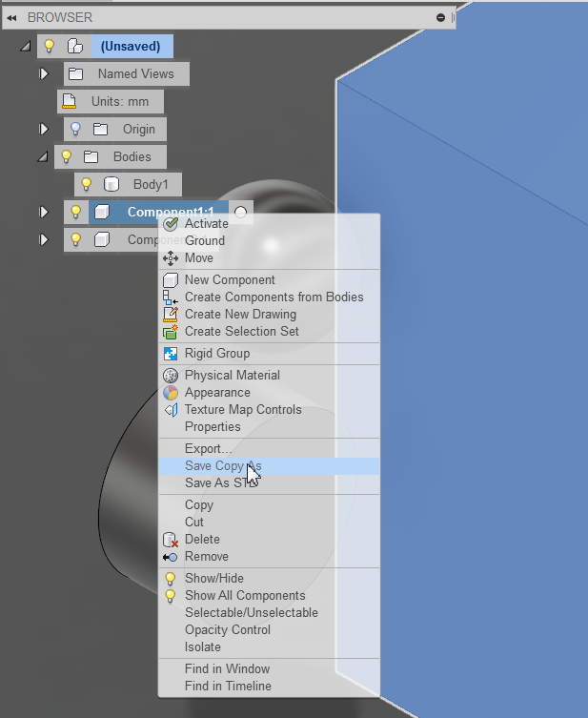Click the Bodies folder icon

(91, 156)
